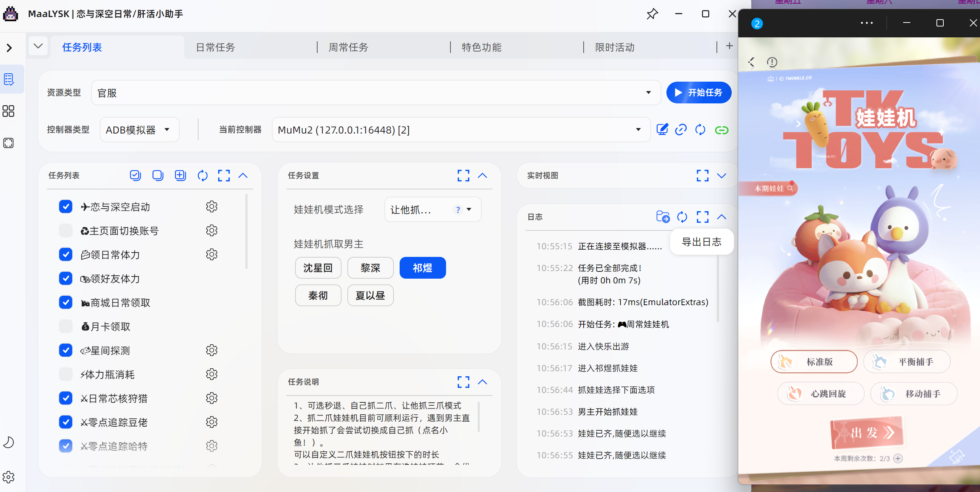
Task: Open settings gear for 零点追踪豆佬
Action: point(212,422)
